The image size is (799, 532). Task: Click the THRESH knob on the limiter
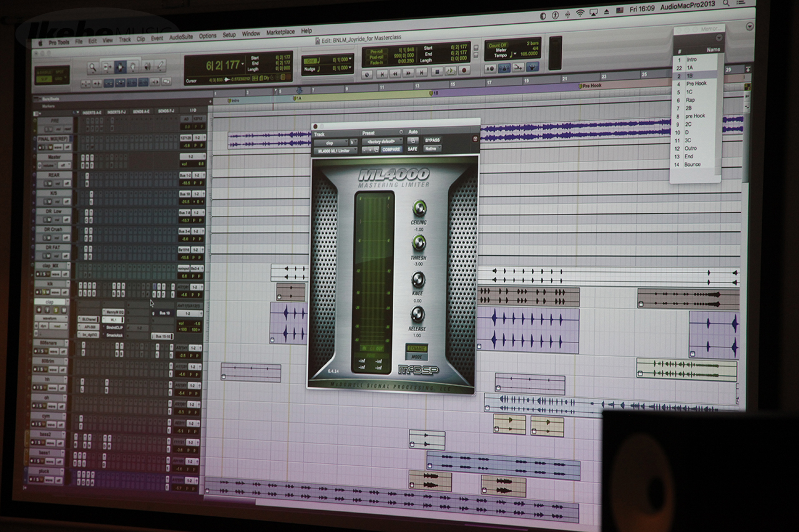(x=419, y=242)
